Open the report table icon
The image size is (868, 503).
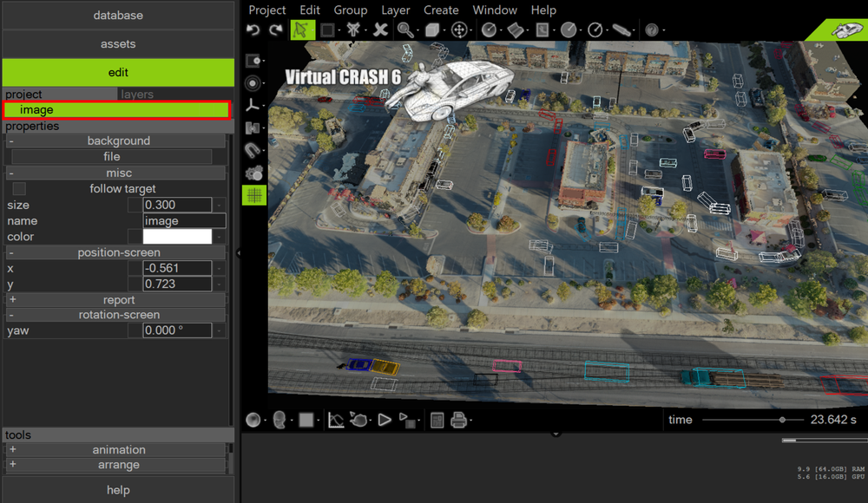(x=437, y=421)
